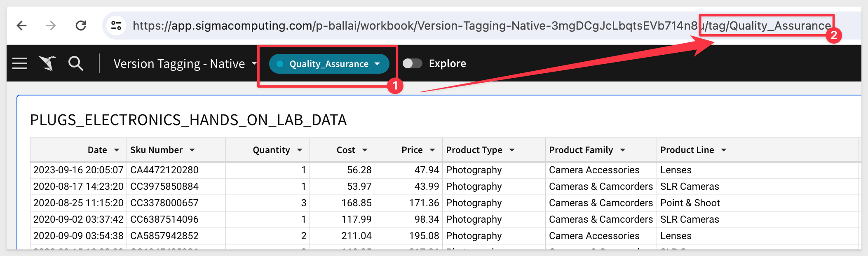Open the Product Family column menu arrow

[623, 150]
